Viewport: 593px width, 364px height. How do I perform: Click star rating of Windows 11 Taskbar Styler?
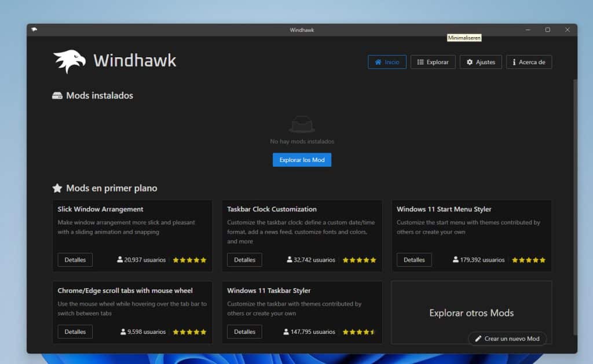click(359, 332)
